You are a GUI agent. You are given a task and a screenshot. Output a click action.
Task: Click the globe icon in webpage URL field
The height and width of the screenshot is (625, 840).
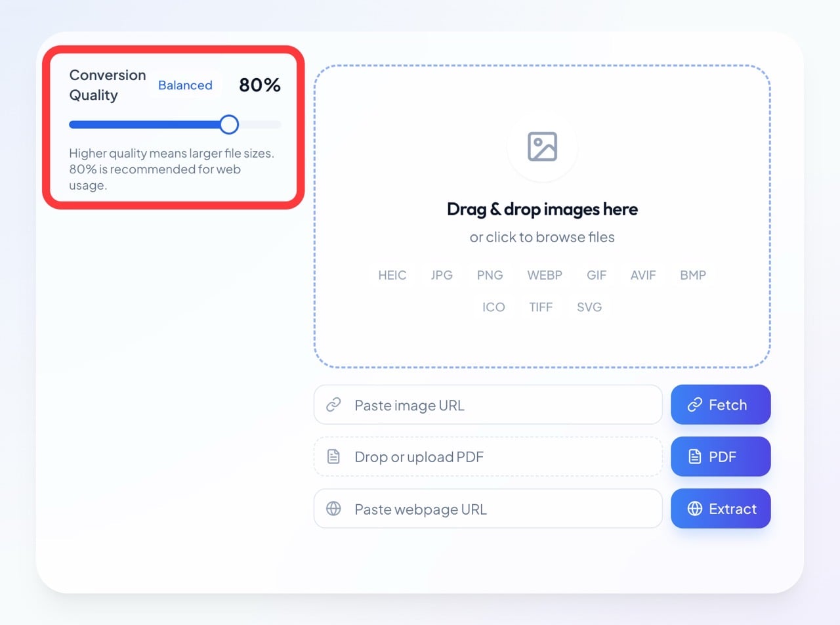click(333, 509)
